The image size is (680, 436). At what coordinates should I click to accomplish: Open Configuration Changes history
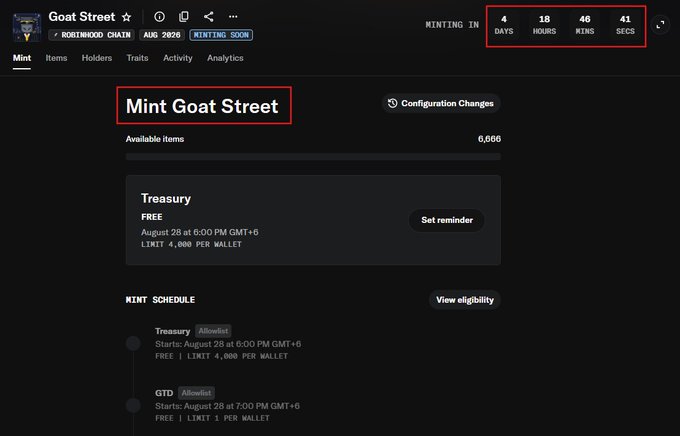[x=441, y=104]
